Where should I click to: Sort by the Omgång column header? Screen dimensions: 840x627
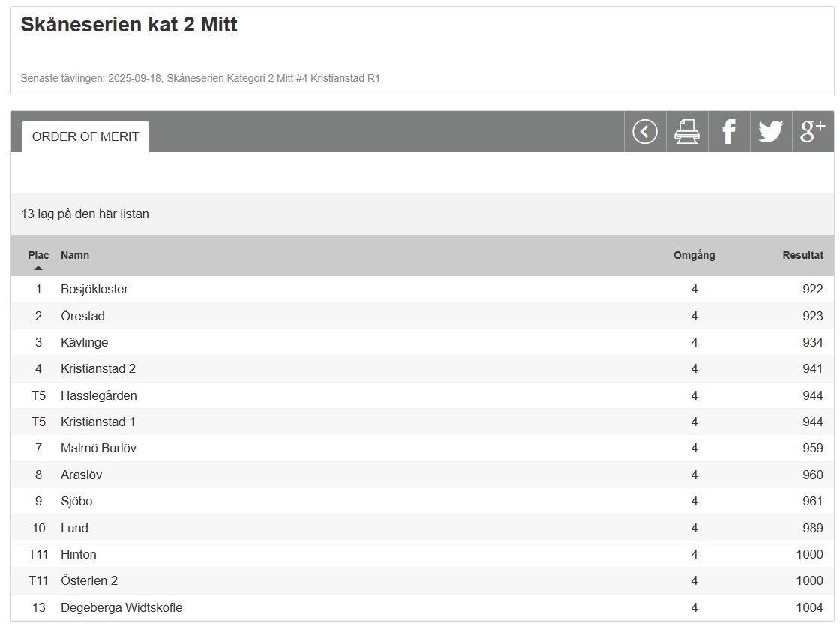694,255
